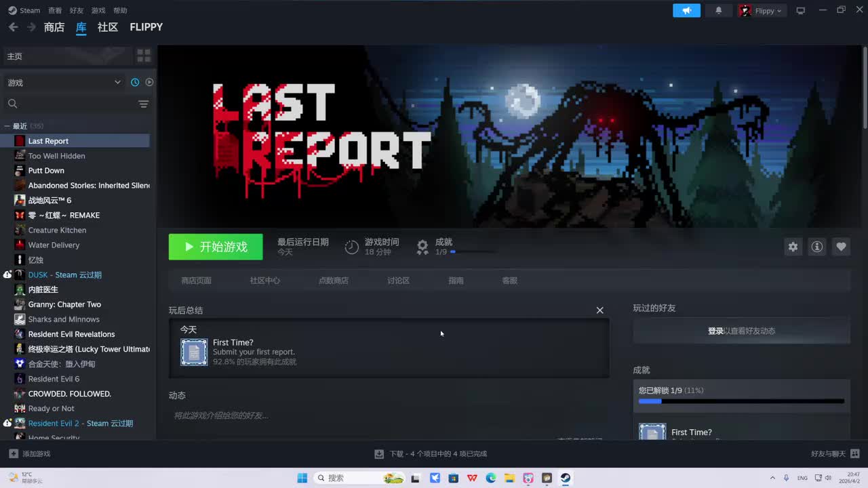Screen dimensions: 868x488
Task: Click the achievements progress bar in right panel
Action: (x=741, y=401)
